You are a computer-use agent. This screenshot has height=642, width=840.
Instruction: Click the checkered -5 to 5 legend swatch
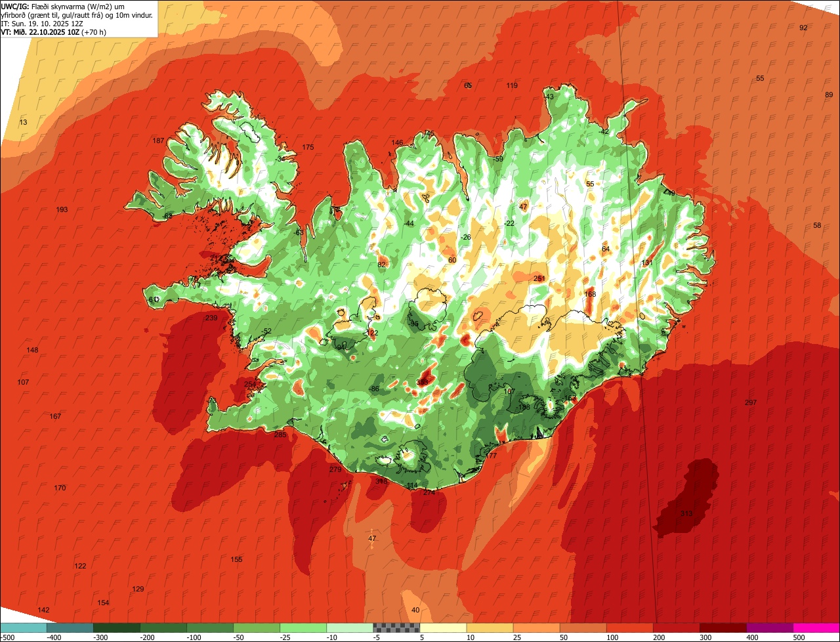pos(396,628)
